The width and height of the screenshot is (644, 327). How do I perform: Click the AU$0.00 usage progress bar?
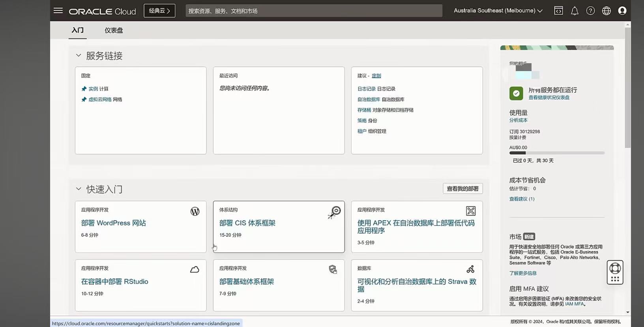[x=557, y=153]
